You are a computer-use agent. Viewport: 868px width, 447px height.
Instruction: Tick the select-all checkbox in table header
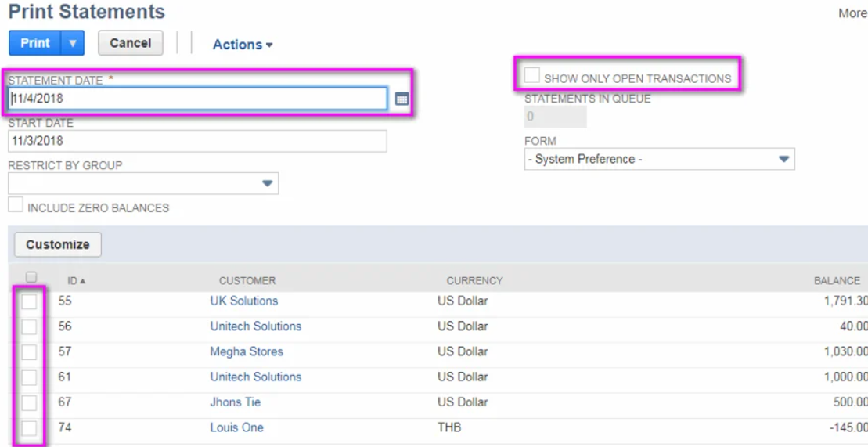tap(31, 277)
